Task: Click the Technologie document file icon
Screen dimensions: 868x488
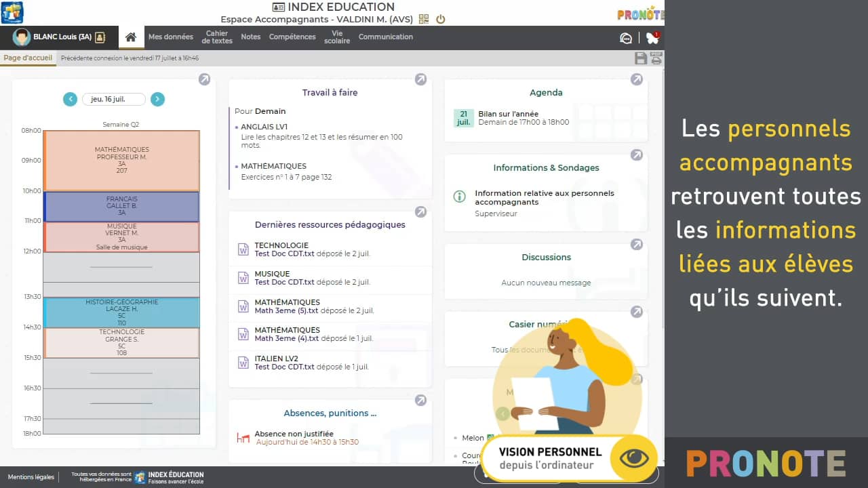Action: coord(243,249)
